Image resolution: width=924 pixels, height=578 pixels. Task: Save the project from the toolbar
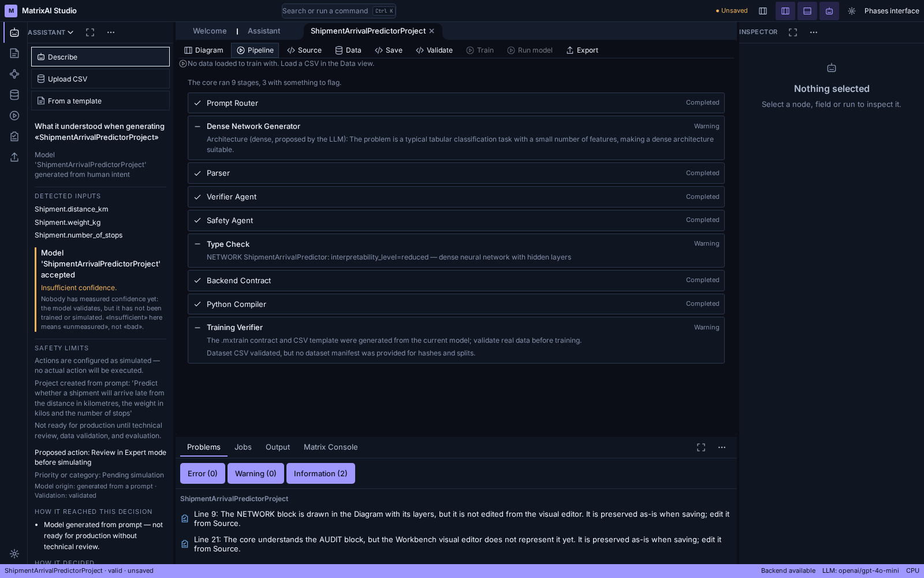click(x=389, y=50)
